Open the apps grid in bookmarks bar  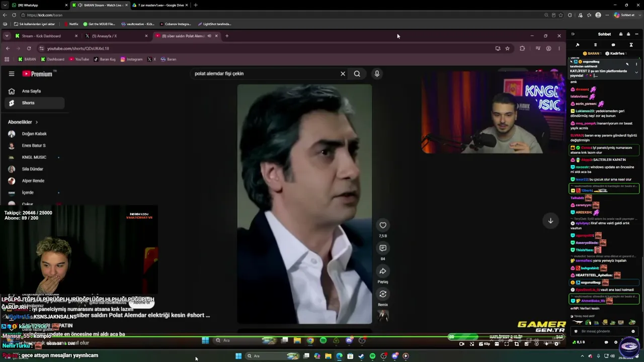click(x=7, y=59)
